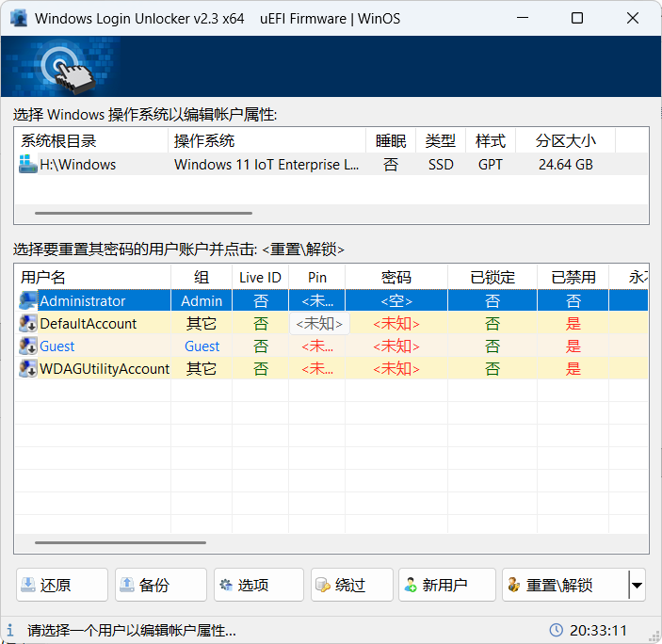Screen dimensions: 662x644
Task: Click the horizontal scrollbar of OS list
Action: tap(143, 213)
